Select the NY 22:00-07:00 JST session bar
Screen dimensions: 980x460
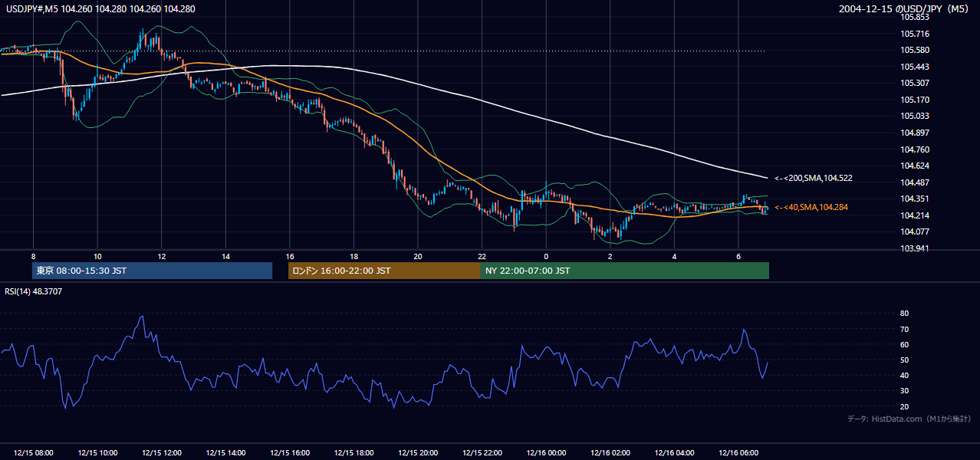tap(625, 271)
